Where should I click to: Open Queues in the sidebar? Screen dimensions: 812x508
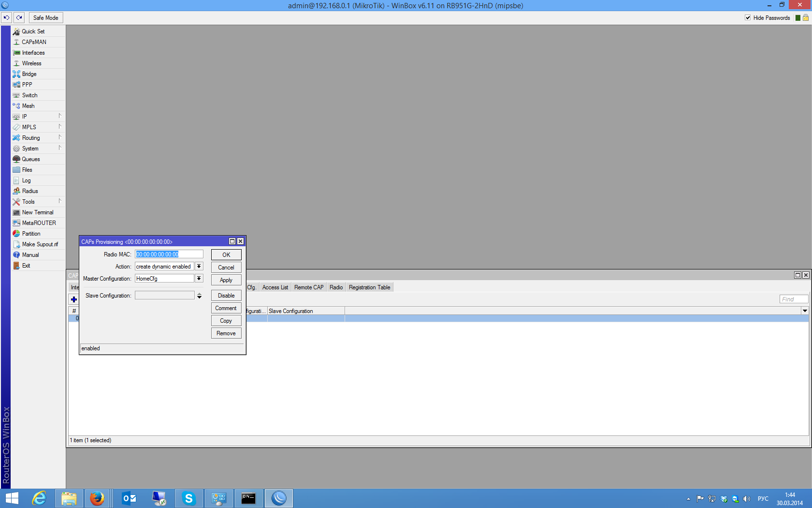tap(31, 159)
